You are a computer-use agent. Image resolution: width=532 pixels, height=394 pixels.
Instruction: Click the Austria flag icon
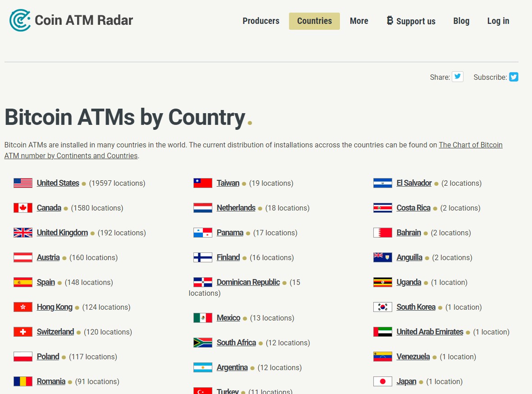tap(23, 257)
